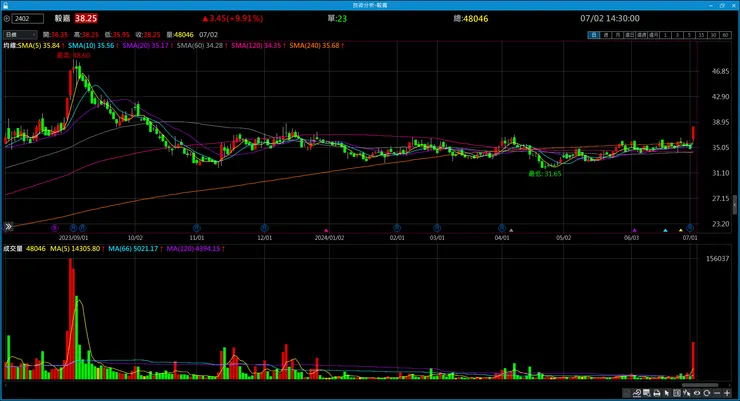Click the pink triangle marker near 2024/01/02

[x=326, y=230]
